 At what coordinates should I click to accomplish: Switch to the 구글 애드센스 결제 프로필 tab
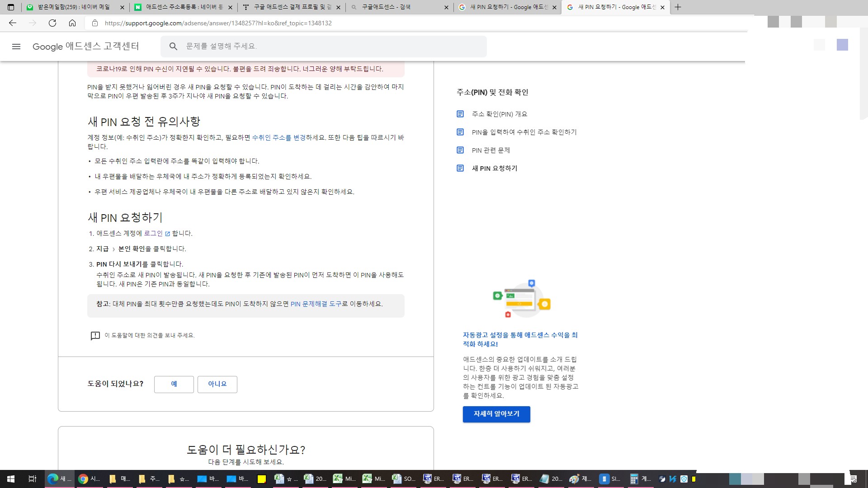(292, 7)
